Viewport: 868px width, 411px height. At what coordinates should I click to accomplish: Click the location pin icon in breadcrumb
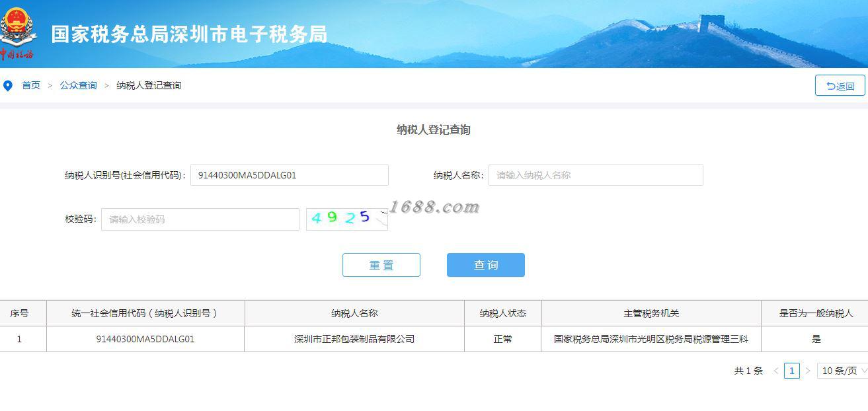click(x=8, y=86)
